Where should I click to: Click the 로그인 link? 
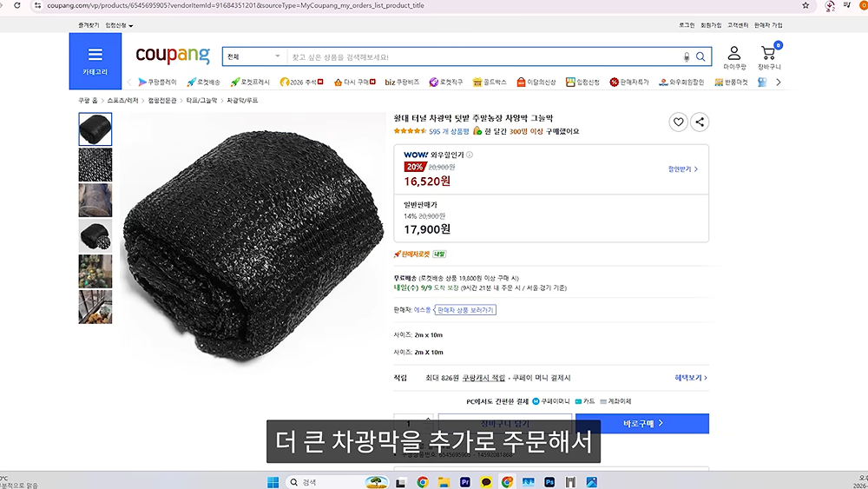click(687, 25)
